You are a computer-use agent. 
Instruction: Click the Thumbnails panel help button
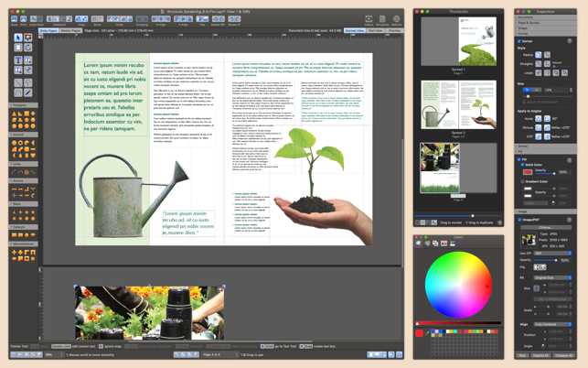pyautogui.click(x=499, y=222)
